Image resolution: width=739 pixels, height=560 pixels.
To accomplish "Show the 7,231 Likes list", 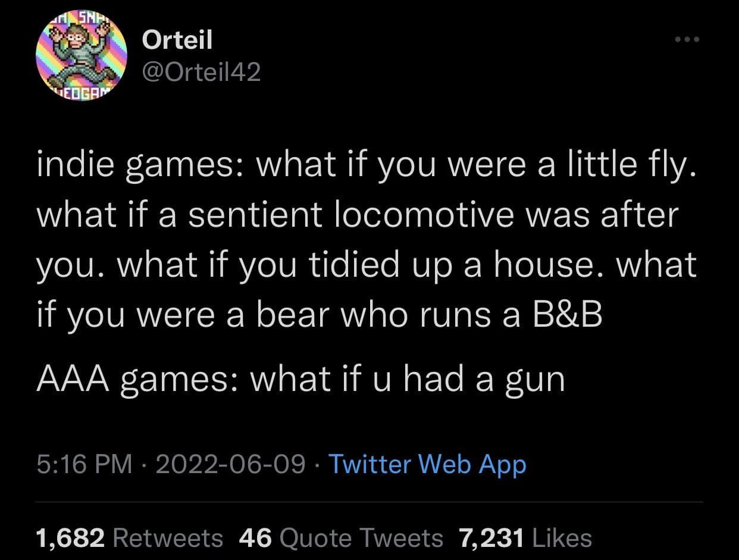I will 524,538.
